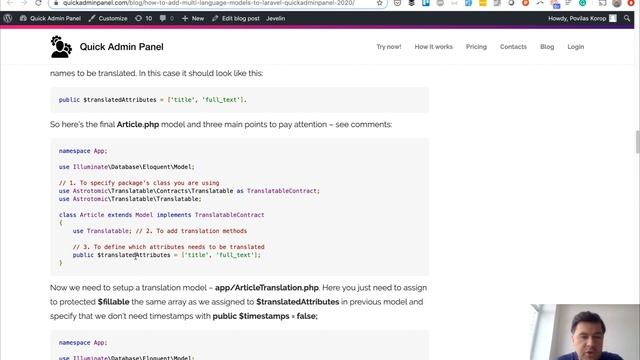Open the Quick Admin Panel site title
Screen dimensions: 640x360
122,47
